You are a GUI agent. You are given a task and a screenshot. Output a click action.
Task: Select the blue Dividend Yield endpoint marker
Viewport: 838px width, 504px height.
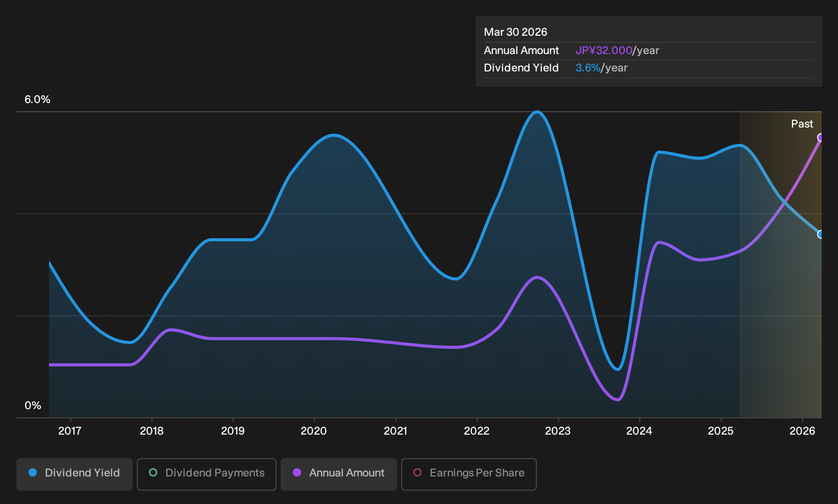coord(821,235)
